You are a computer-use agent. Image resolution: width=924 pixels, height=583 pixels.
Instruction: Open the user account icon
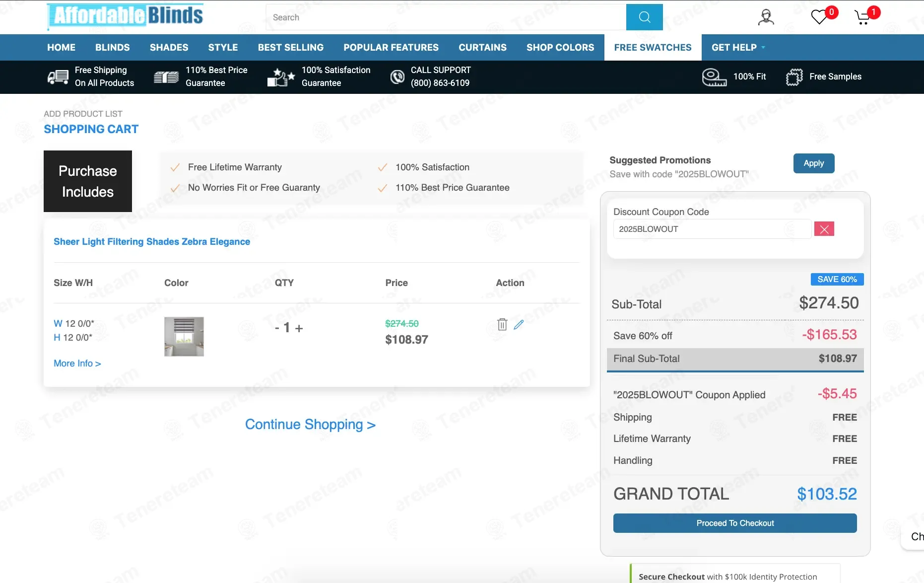766,17
